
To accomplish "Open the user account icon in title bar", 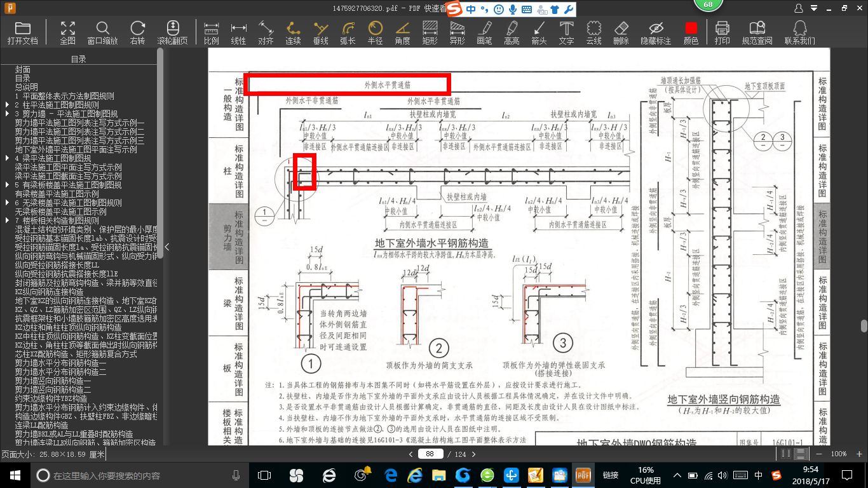I will 799,8.
